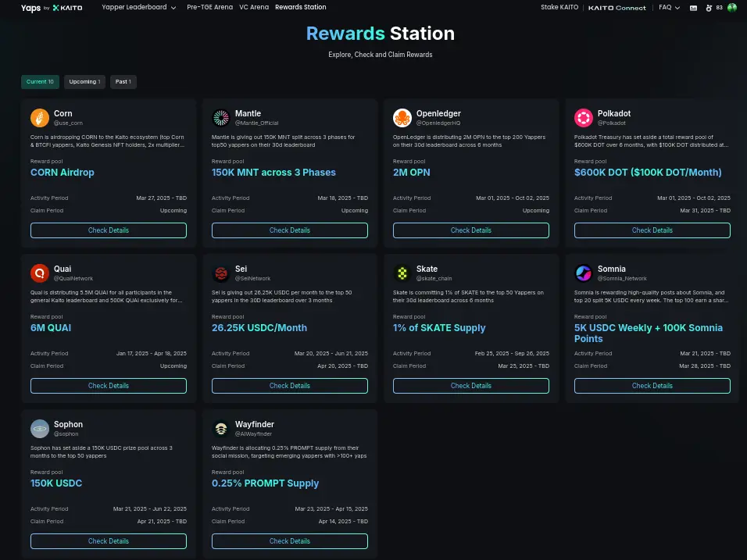Switch to the Past 1 tab

[123, 82]
